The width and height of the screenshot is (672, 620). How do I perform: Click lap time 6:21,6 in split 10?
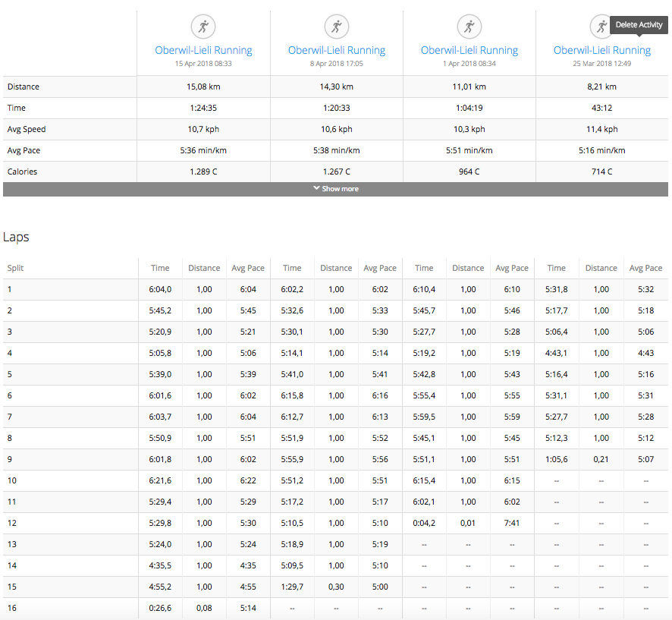coord(160,480)
